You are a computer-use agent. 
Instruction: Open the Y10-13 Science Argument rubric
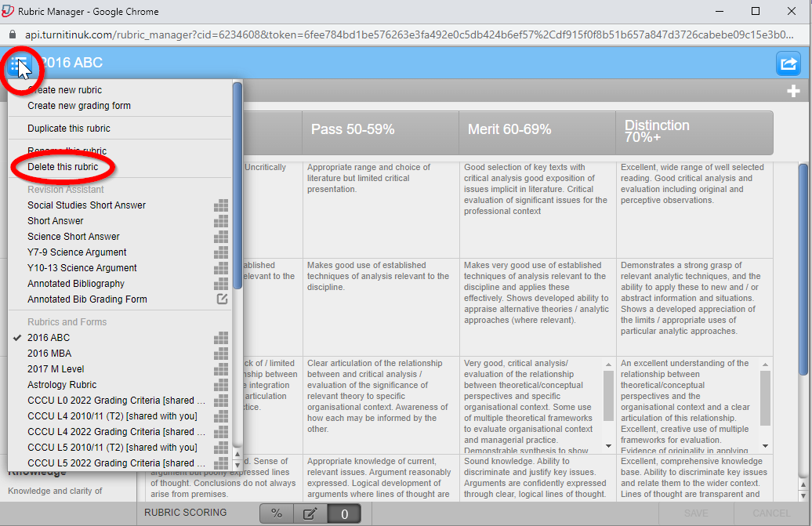tap(82, 268)
